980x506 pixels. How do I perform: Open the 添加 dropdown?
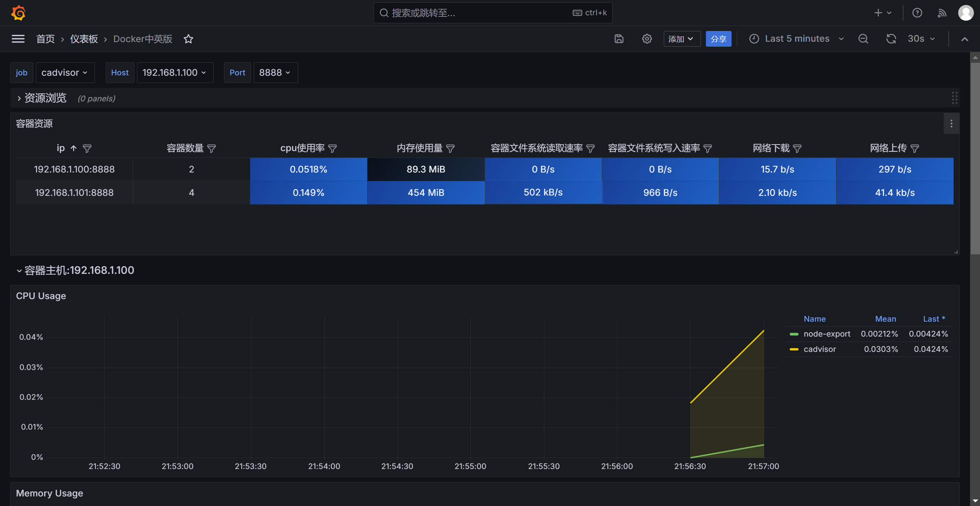pyautogui.click(x=682, y=39)
